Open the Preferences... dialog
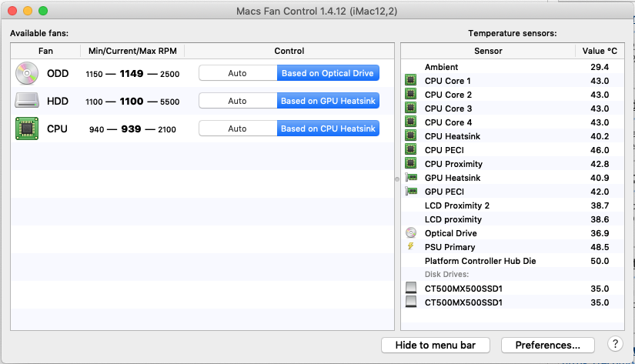 tap(547, 345)
